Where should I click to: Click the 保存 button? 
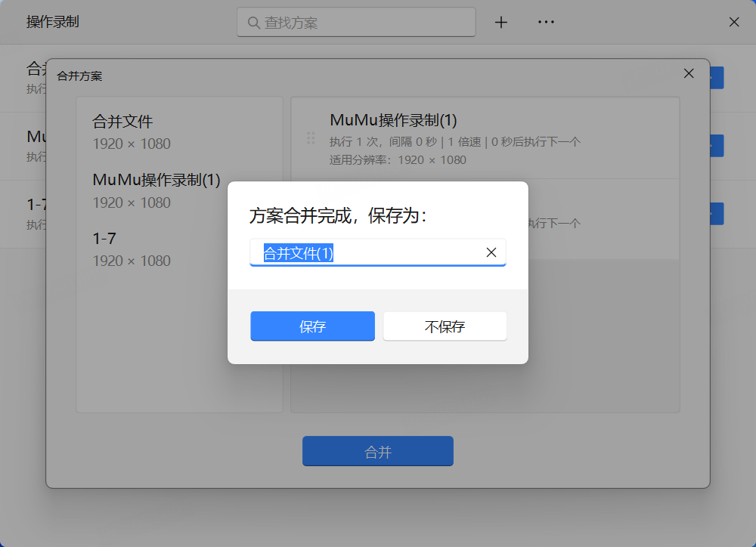(312, 326)
